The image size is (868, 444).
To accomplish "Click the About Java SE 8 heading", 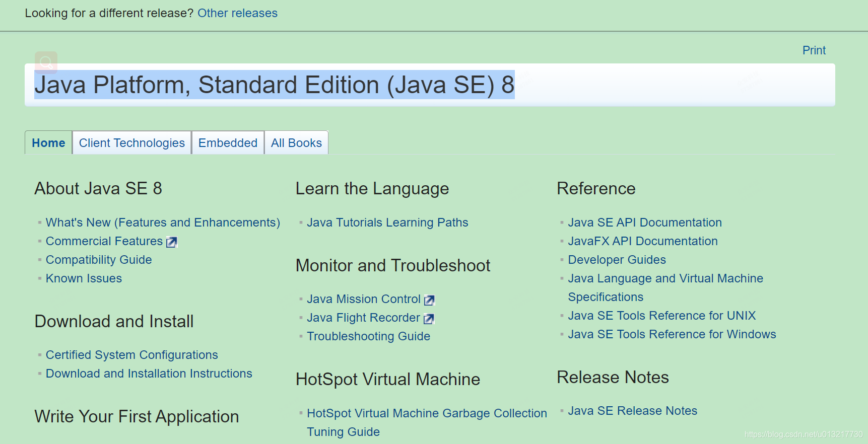I will [98, 188].
